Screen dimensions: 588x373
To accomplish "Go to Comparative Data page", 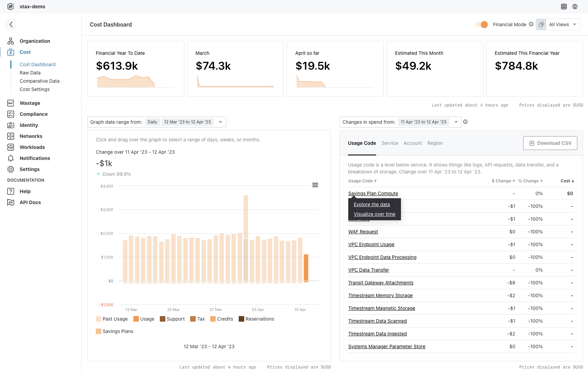I will pos(40,81).
